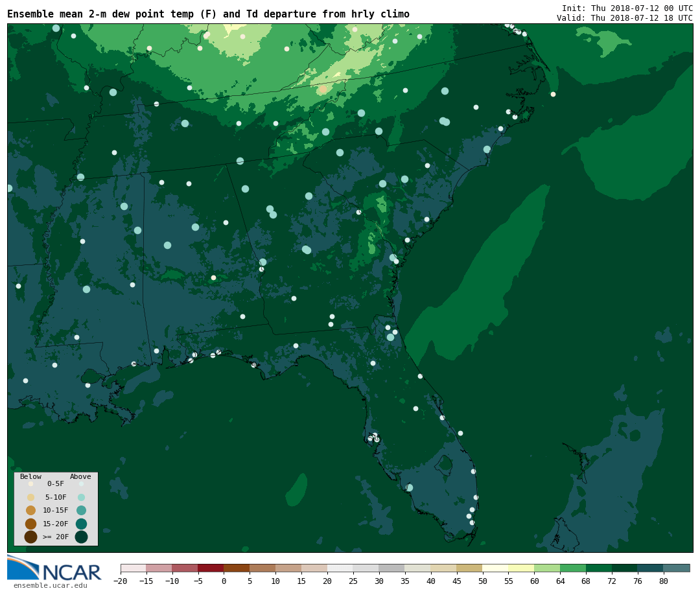
Task: Click the dark red swatch between -5 and 0
Action: tap(211, 568)
